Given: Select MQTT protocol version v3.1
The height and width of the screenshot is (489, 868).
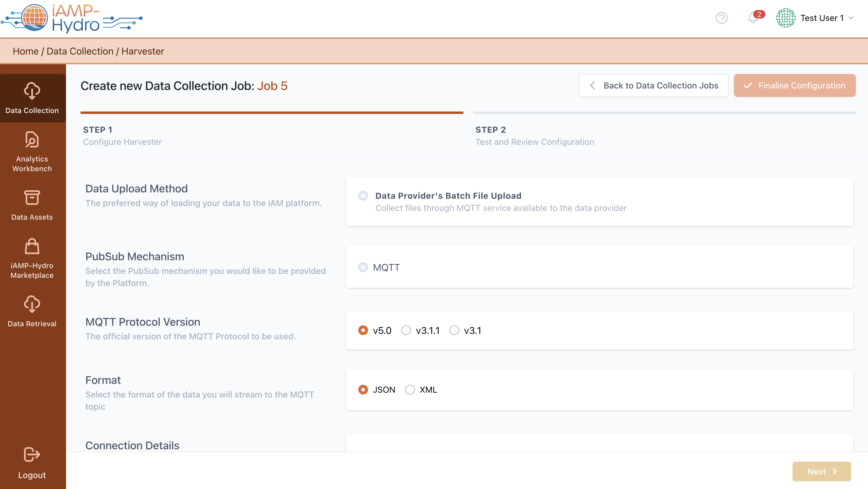Looking at the screenshot, I should [x=454, y=330].
